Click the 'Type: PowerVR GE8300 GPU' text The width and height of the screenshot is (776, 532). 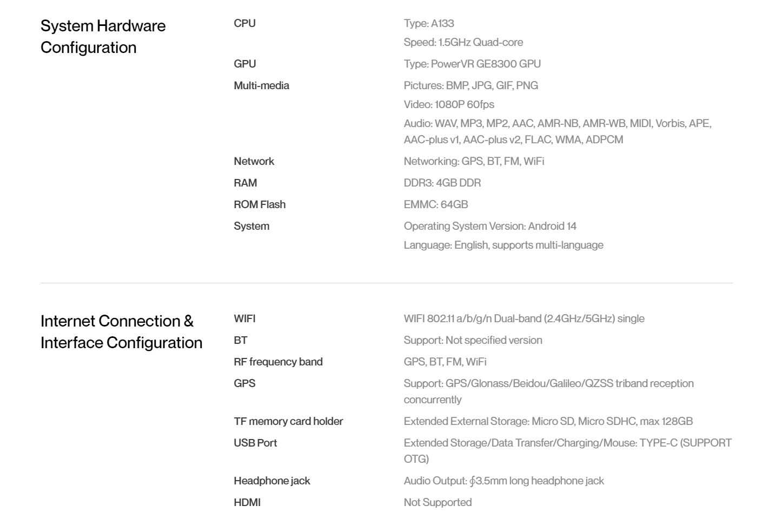pyautogui.click(x=472, y=64)
